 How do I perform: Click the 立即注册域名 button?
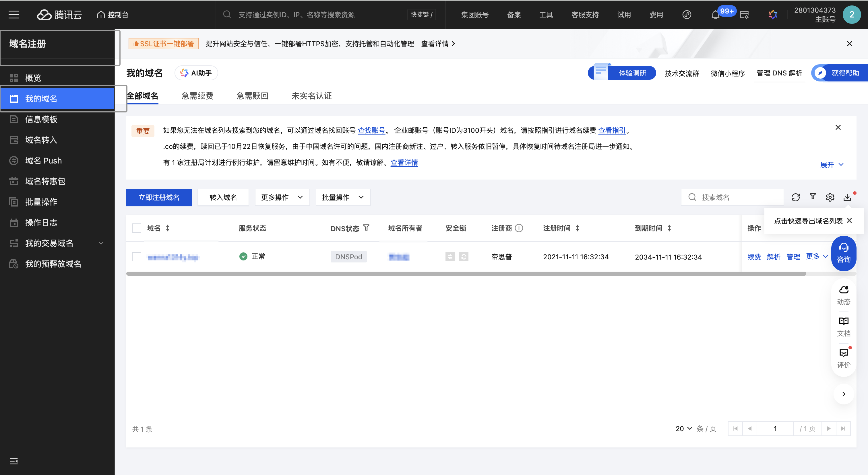point(159,197)
